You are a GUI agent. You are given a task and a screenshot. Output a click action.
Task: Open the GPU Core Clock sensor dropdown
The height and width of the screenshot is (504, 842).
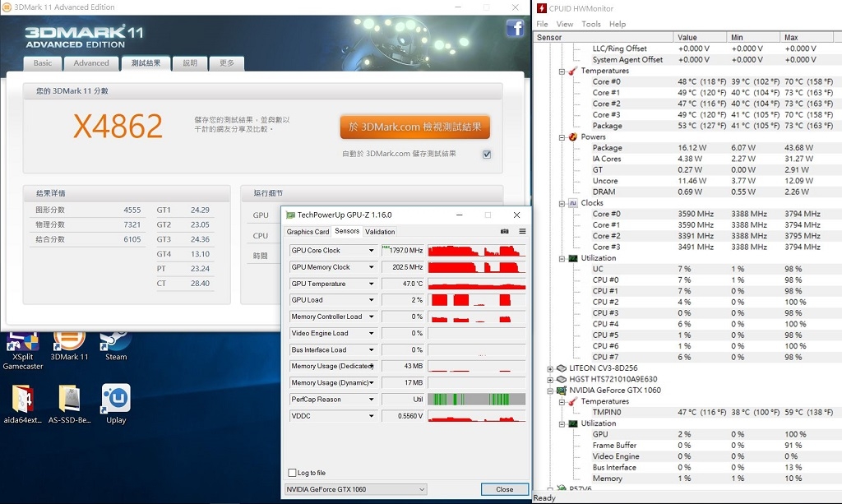(371, 251)
